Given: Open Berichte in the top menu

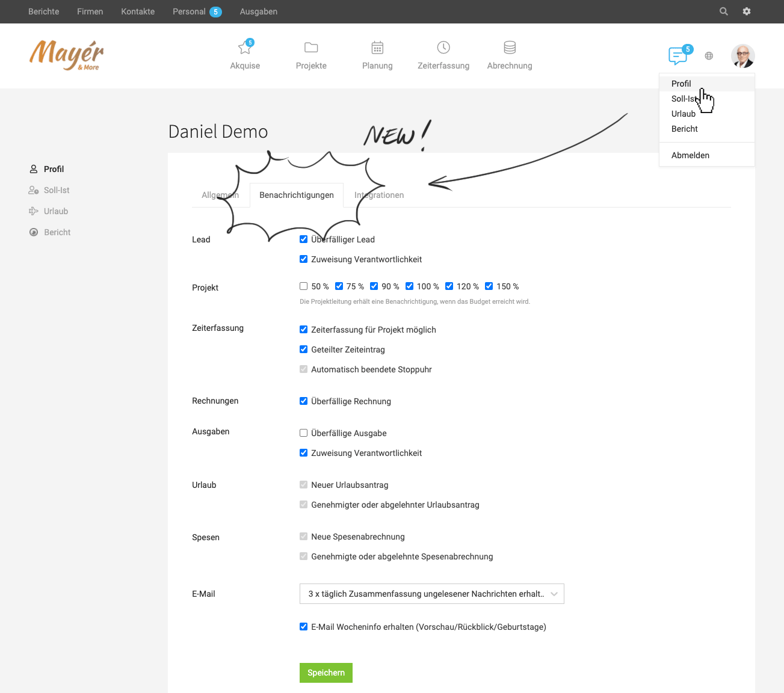Looking at the screenshot, I should (x=44, y=11).
